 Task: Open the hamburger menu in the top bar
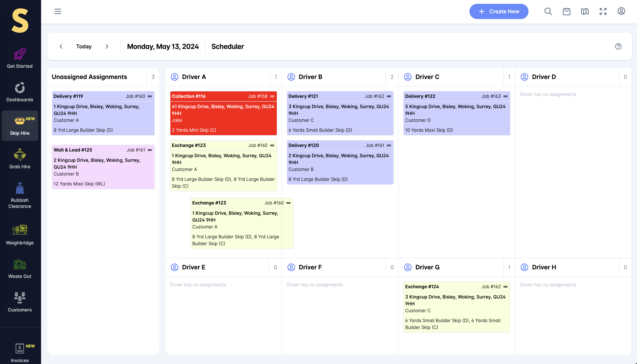click(x=58, y=11)
